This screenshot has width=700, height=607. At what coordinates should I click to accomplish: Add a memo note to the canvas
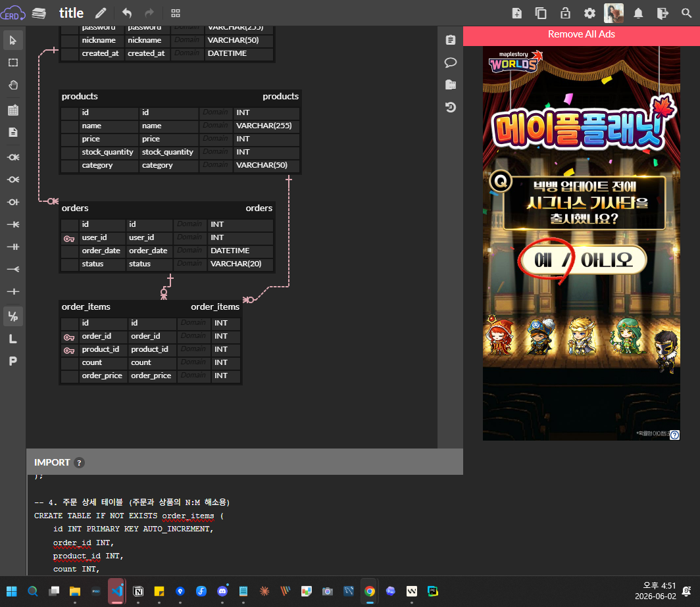pyautogui.click(x=13, y=132)
